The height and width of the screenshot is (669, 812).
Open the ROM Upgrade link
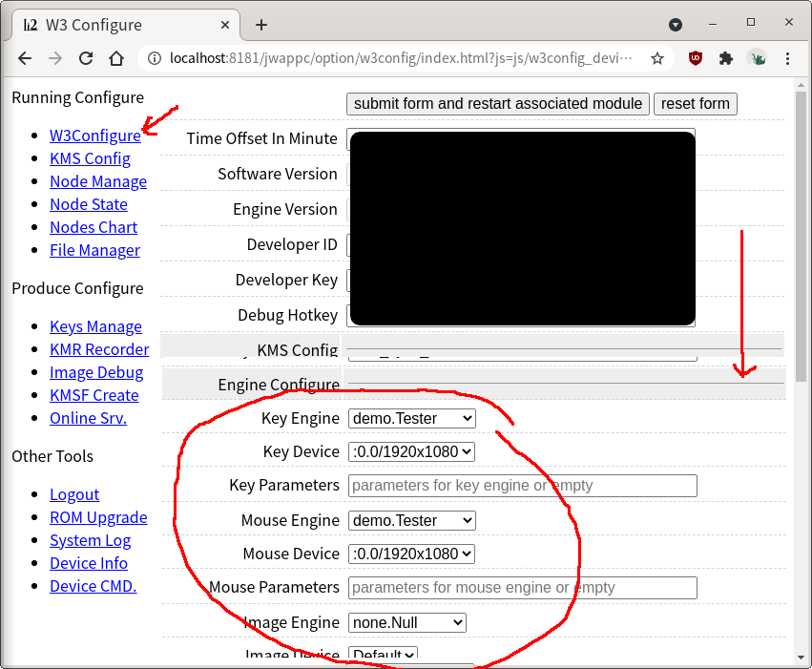coord(98,517)
